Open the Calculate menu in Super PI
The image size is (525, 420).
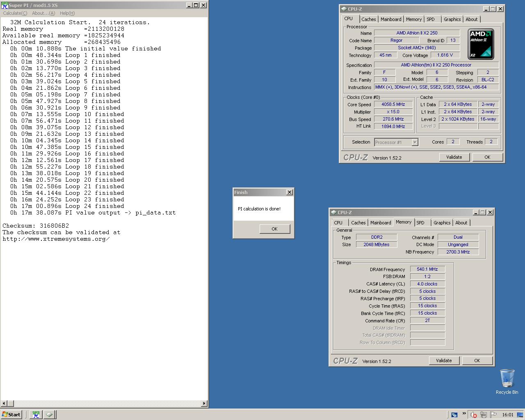pos(15,13)
